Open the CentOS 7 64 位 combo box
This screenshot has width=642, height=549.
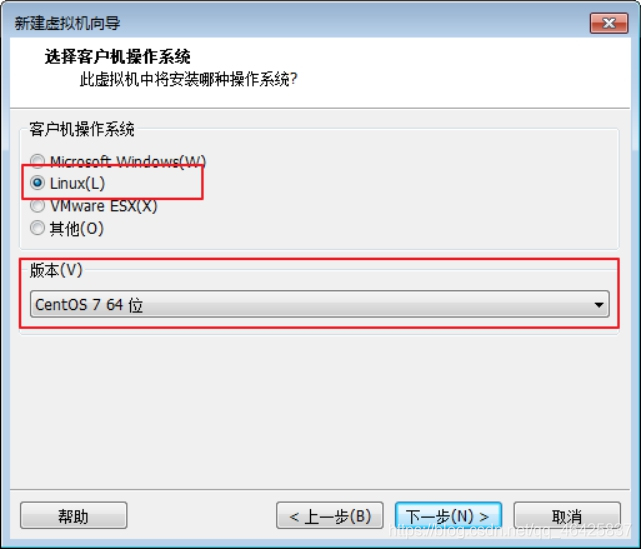[x=320, y=304]
